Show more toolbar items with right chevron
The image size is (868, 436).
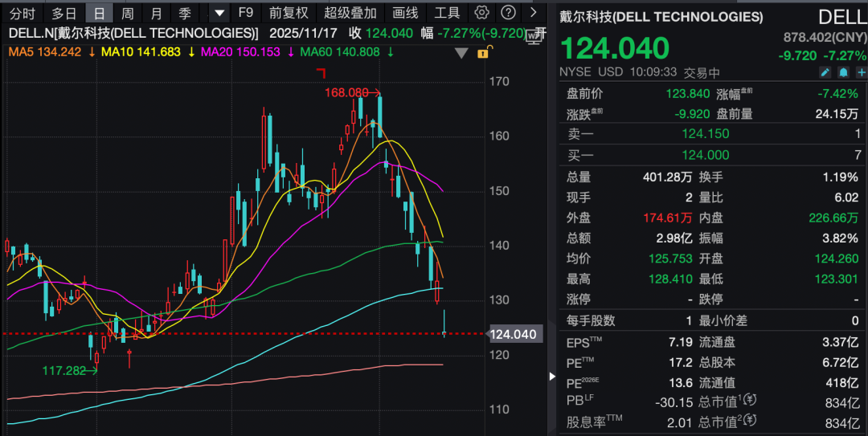[x=533, y=12]
